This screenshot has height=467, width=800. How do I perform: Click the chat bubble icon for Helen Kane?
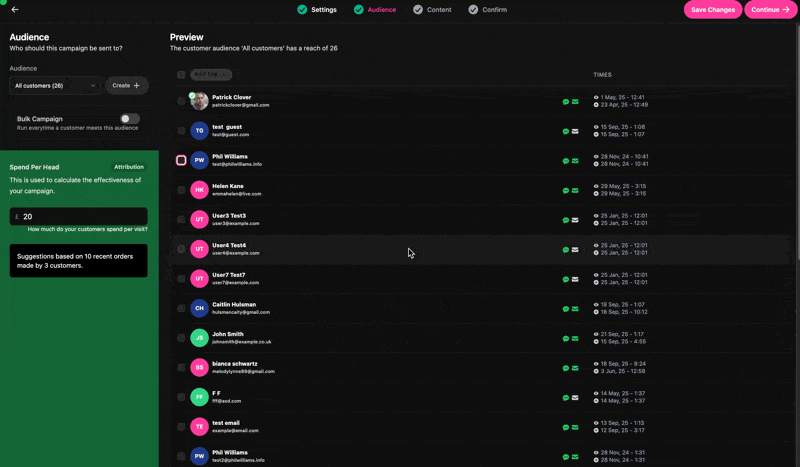click(x=566, y=190)
